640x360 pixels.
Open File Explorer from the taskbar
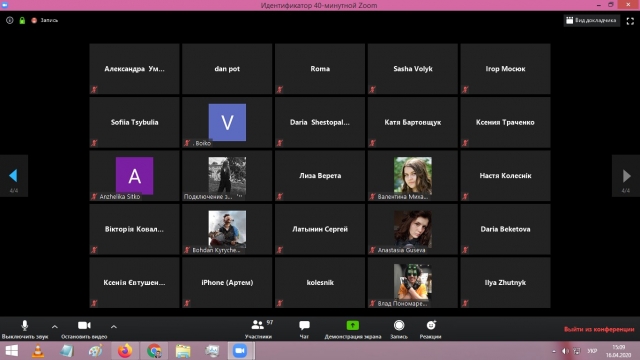pyautogui.click(x=183, y=351)
